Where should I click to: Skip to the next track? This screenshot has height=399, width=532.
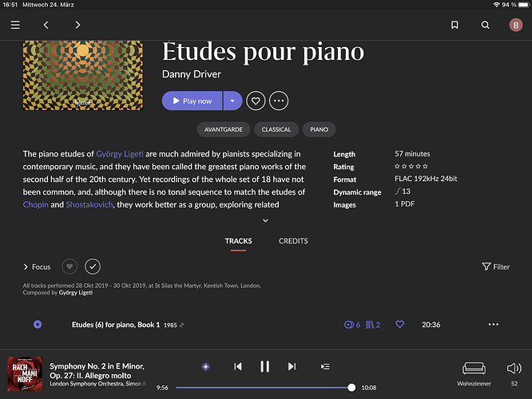click(292, 366)
